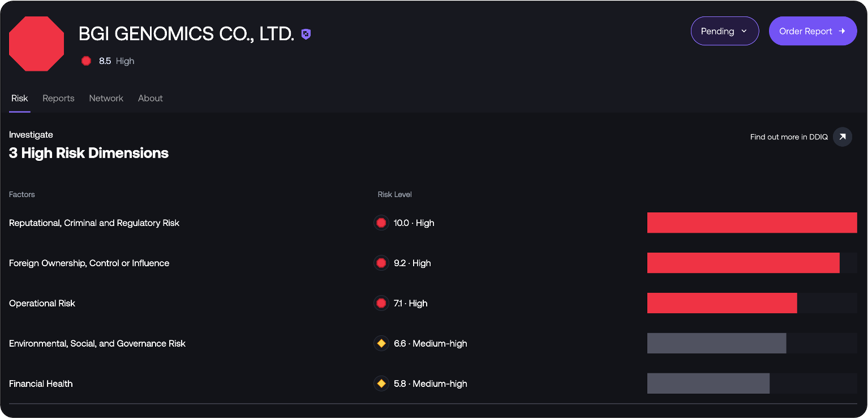Click the Foreign Ownership, Control or Influence label
The width and height of the screenshot is (868, 418).
pyautogui.click(x=89, y=263)
